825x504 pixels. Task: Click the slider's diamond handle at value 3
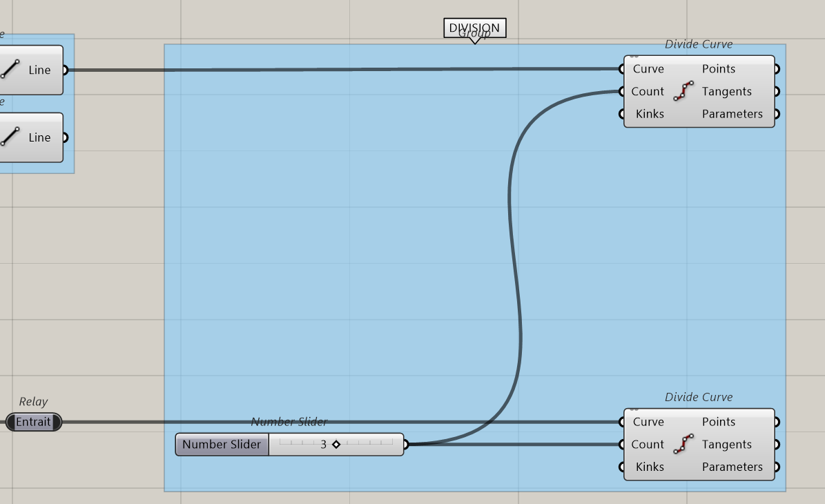coord(336,445)
